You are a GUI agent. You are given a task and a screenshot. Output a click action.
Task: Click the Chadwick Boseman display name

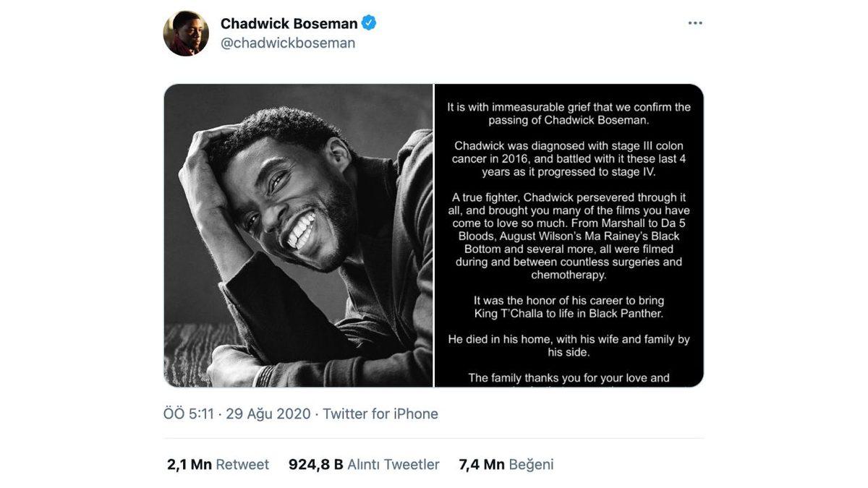(x=289, y=22)
